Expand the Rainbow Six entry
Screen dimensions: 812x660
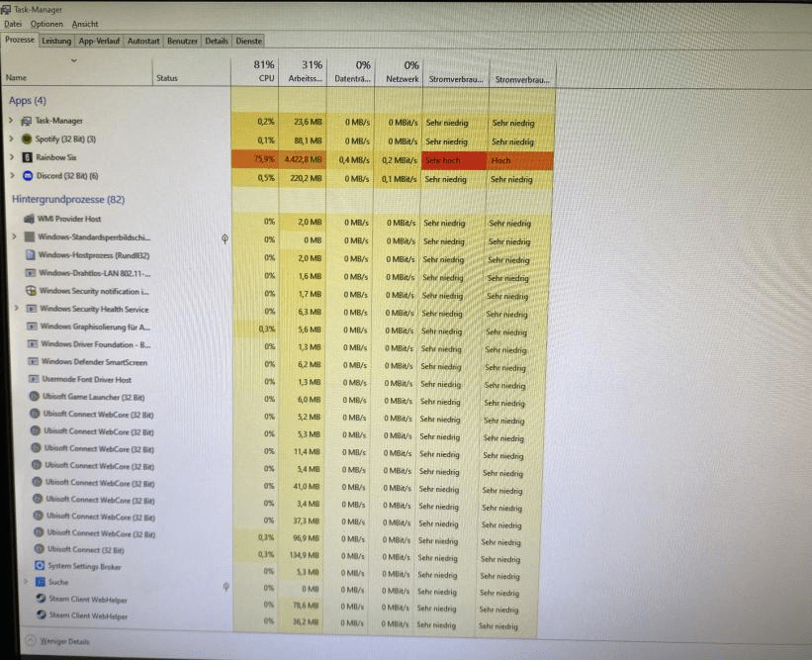(12, 156)
